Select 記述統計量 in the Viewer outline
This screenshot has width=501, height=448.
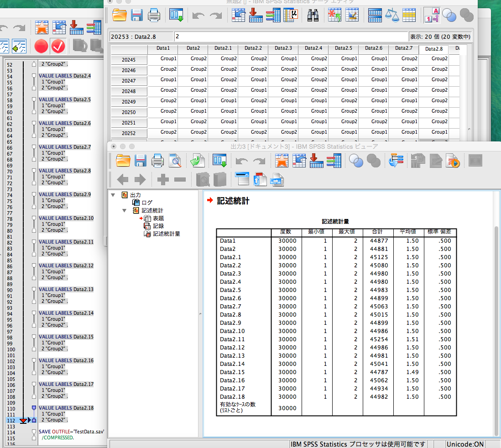tap(167, 234)
